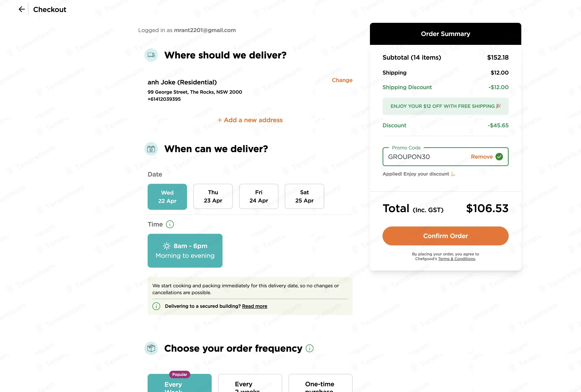This screenshot has height=392, width=581.
Task: Choose the Every Week frequency option
Action: click(180, 383)
